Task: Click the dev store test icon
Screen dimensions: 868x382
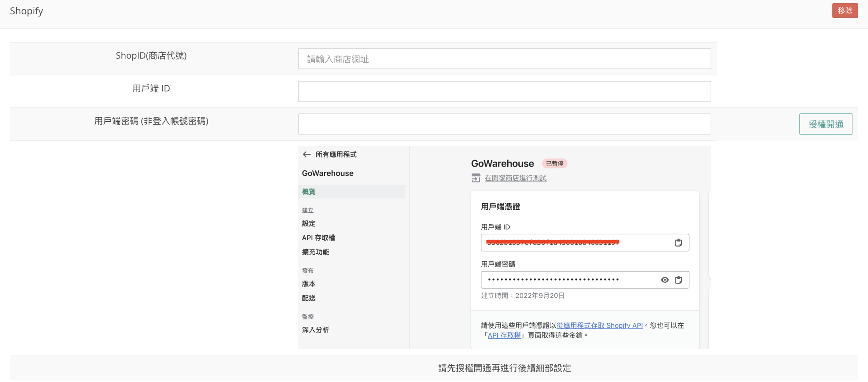Action: 476,178
